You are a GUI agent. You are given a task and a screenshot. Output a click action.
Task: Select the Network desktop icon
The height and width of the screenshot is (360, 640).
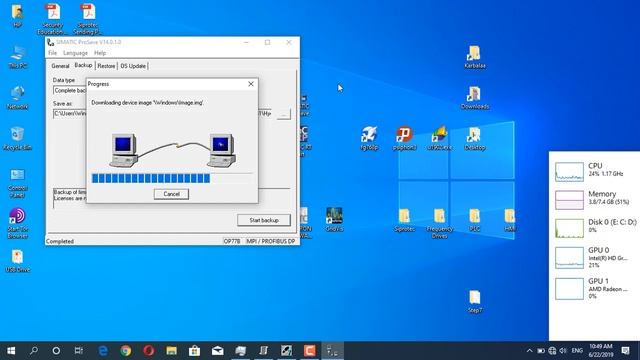point(17,98)
